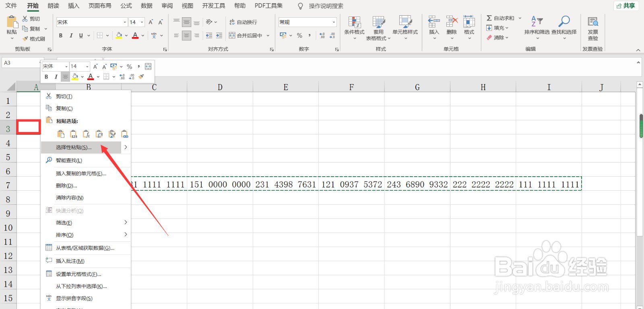Paste with transpose from paste options

(x=99, y=134)
